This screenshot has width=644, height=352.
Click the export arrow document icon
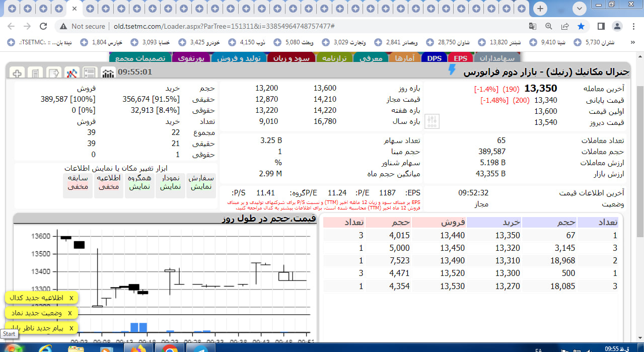tap(53, 73)
